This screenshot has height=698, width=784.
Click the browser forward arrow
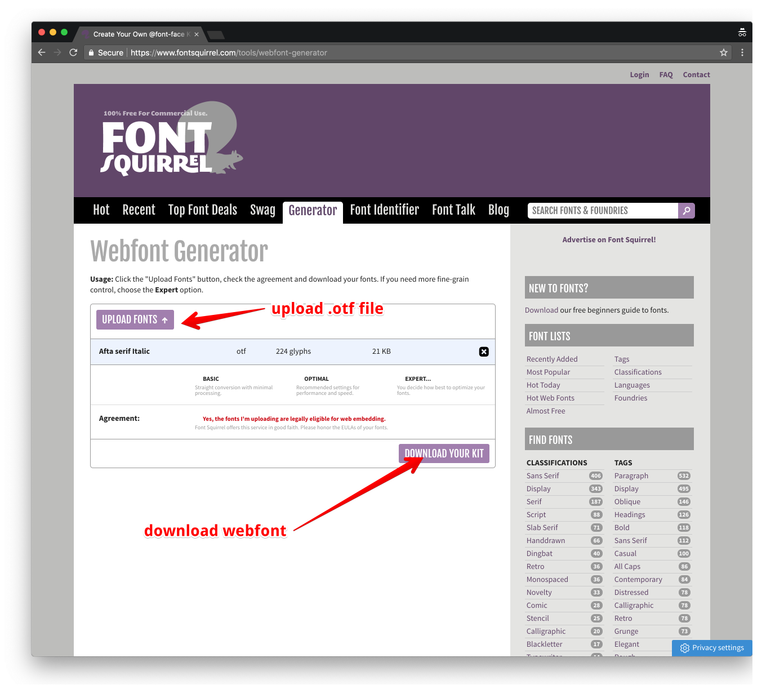pyautogui.click(x=57, y=52)
